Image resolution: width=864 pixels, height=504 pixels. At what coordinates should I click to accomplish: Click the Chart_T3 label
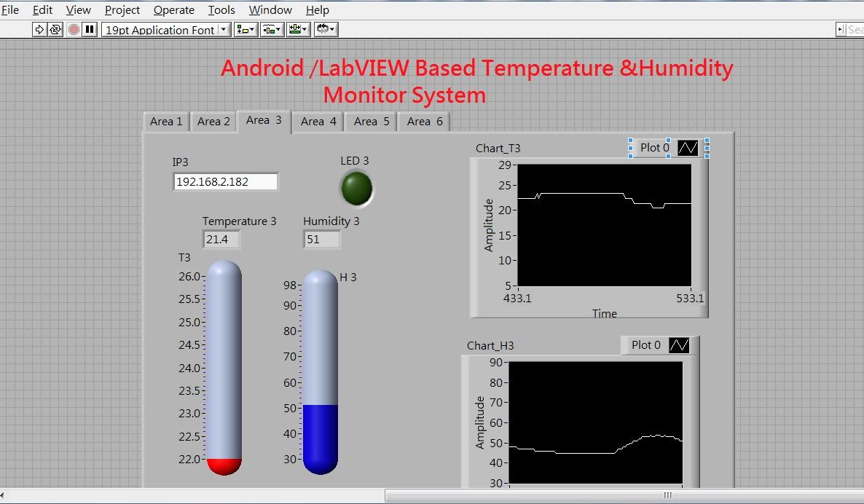point(498,148)
